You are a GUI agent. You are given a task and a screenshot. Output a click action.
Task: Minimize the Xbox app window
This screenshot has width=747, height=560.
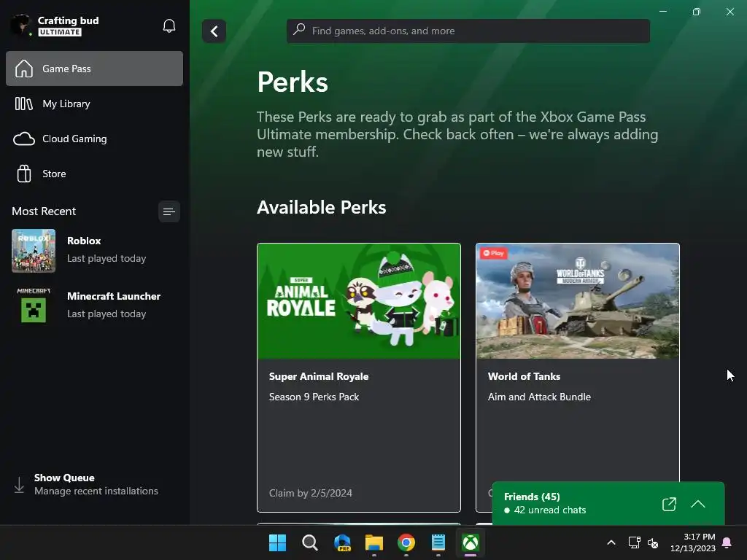click(662, 12)
